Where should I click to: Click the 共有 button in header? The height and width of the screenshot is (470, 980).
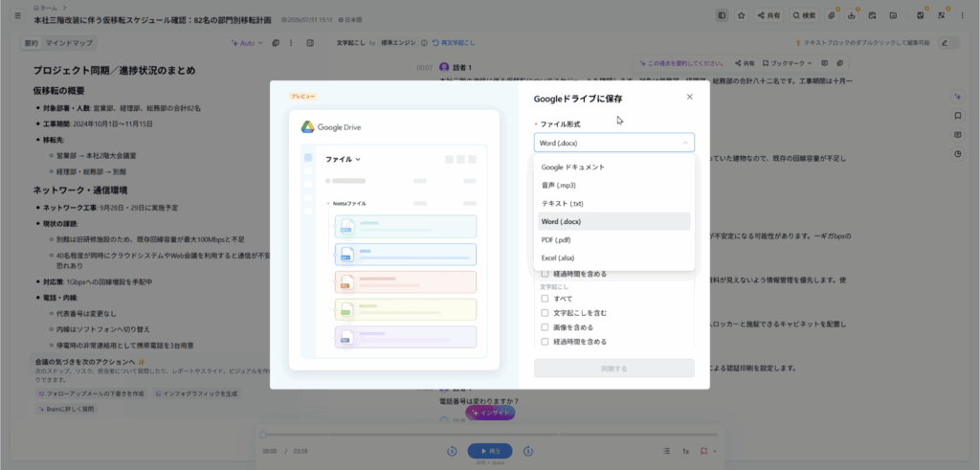tap(768, 15)
